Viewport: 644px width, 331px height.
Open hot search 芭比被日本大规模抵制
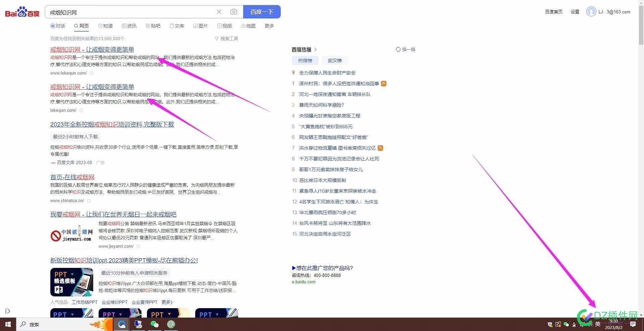323,180
